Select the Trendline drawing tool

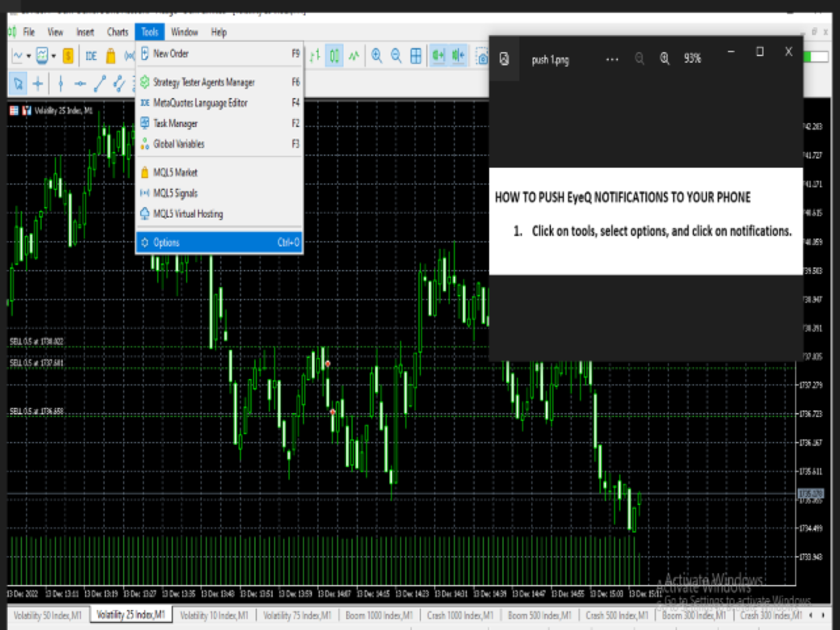point(98,83)
